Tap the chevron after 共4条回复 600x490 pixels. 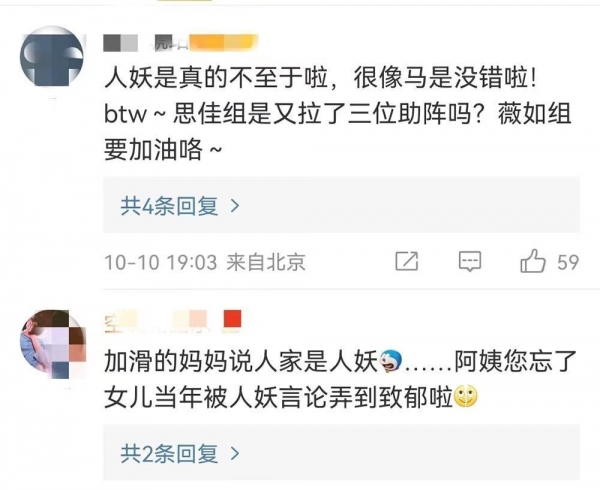pyautogui.click(x=235, y=206)
